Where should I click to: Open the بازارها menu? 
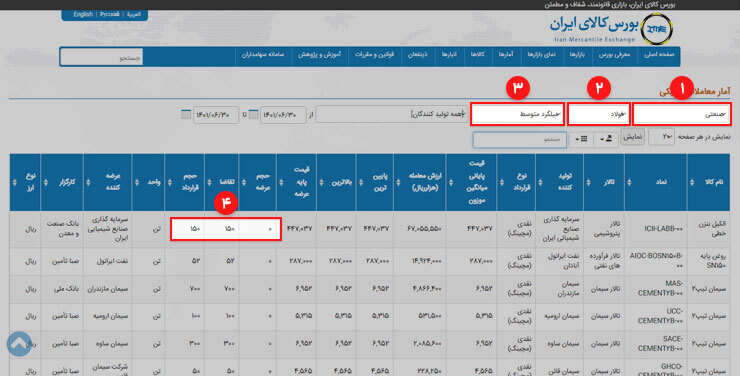pyautogui.click(x=577, y=55)
